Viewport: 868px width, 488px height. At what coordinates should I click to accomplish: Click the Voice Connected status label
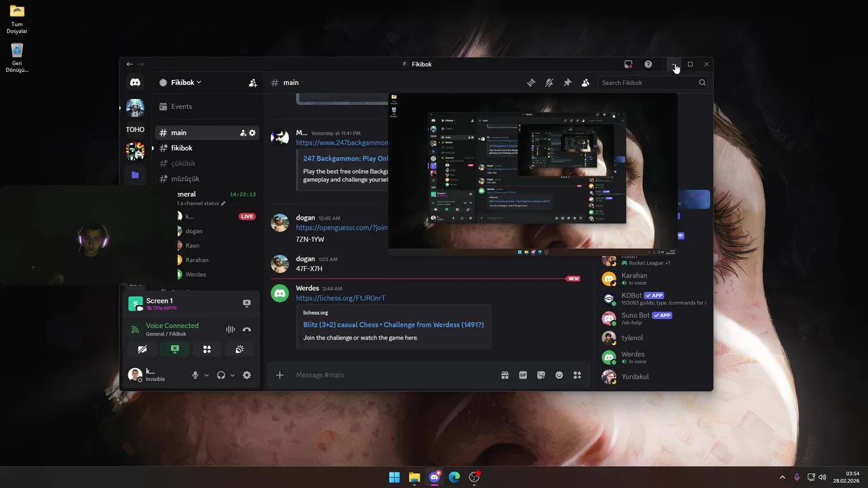pyautogui.click(x=172, y=326)
